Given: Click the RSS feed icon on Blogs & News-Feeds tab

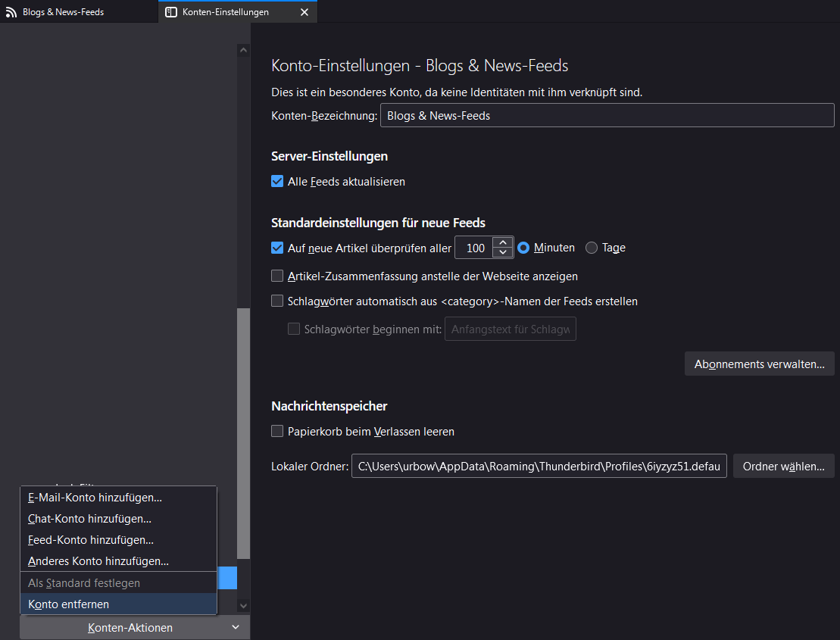Looking at the screenshot, I should (11, 12).
